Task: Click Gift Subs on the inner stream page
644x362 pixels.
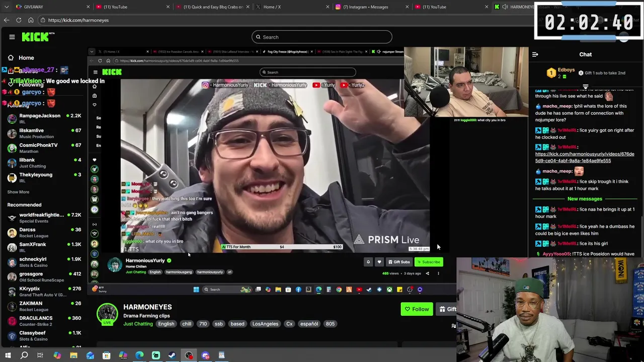Action: [399, 262]
